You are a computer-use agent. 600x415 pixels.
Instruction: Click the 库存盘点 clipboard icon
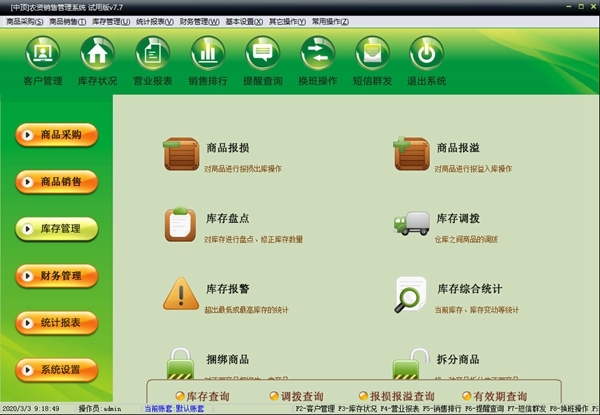[x=180, y=224]
